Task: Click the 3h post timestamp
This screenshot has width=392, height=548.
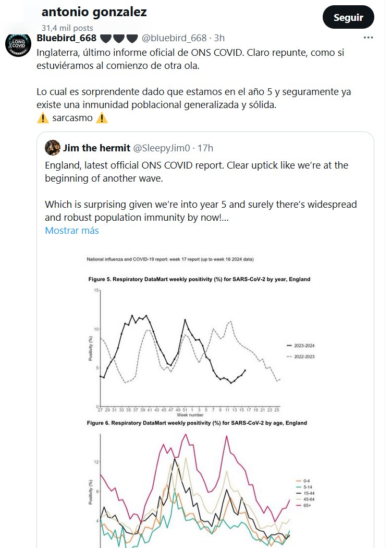Action: pos(219,38)
